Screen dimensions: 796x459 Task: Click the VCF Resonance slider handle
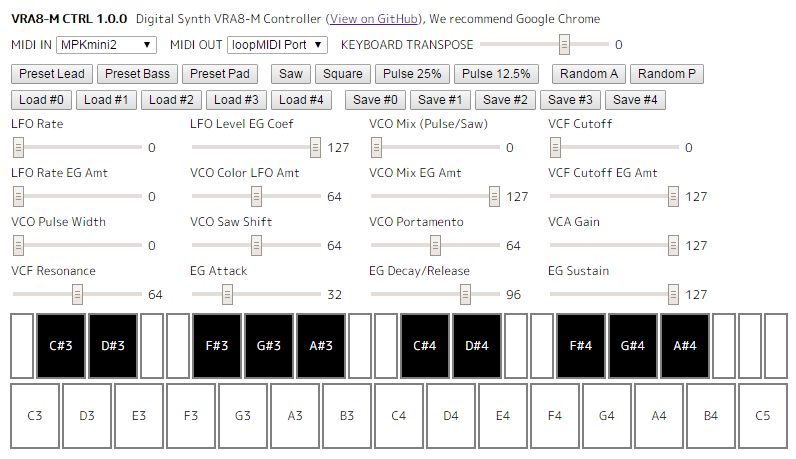click(77, 294)
